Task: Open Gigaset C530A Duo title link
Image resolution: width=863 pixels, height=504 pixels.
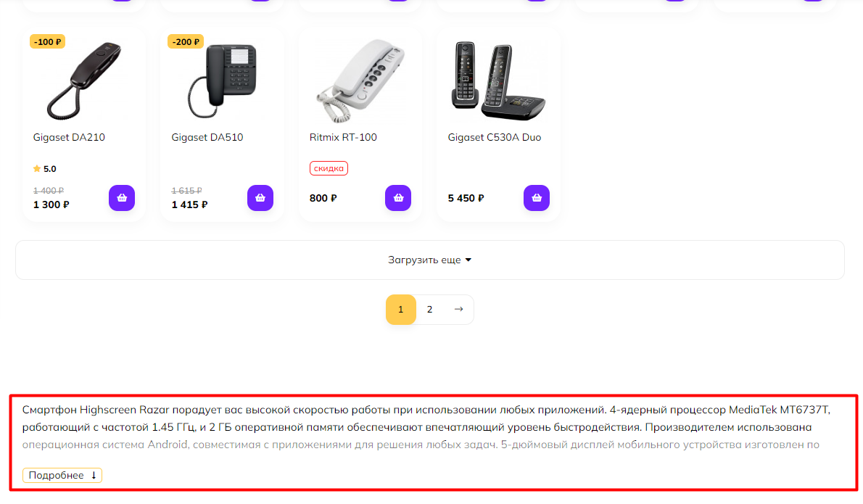Action: pyautogui.click(x=495, y=137)
